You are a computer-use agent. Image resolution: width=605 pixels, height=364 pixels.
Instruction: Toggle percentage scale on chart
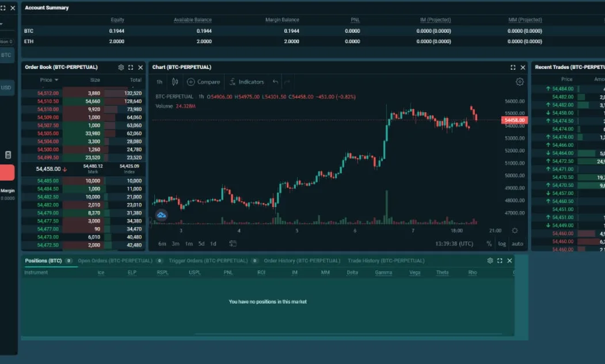coord(489,244)
